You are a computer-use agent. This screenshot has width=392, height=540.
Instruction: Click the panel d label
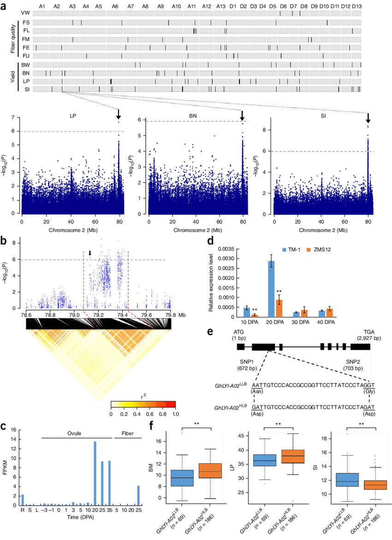pos(210,240)
